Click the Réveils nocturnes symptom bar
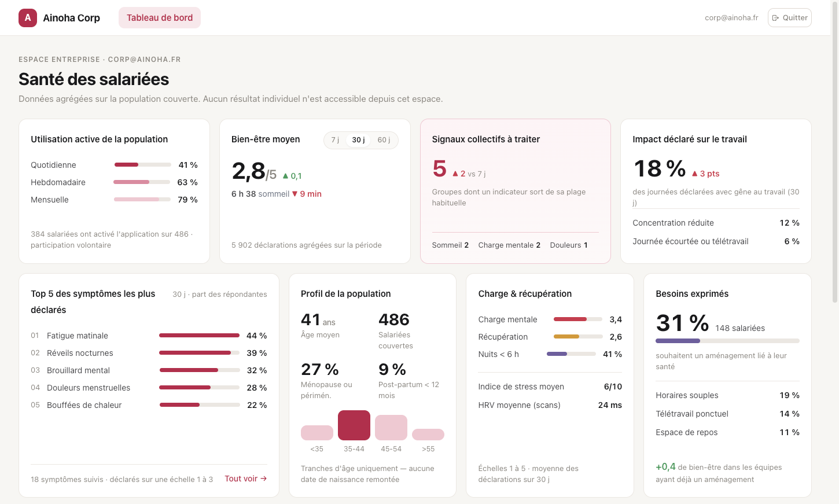The height and width of the screenshot is (504, 839). coord(200,353)
